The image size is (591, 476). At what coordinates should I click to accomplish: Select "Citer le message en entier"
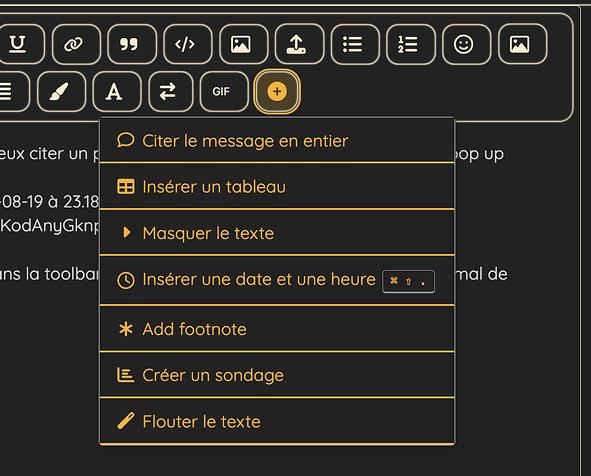[x=277, y=141]
